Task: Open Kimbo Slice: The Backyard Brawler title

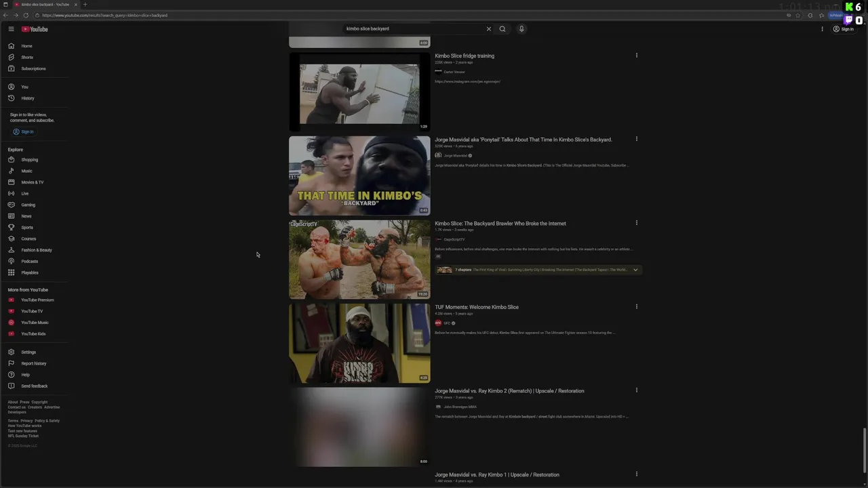Action: [x=500, y=224]
